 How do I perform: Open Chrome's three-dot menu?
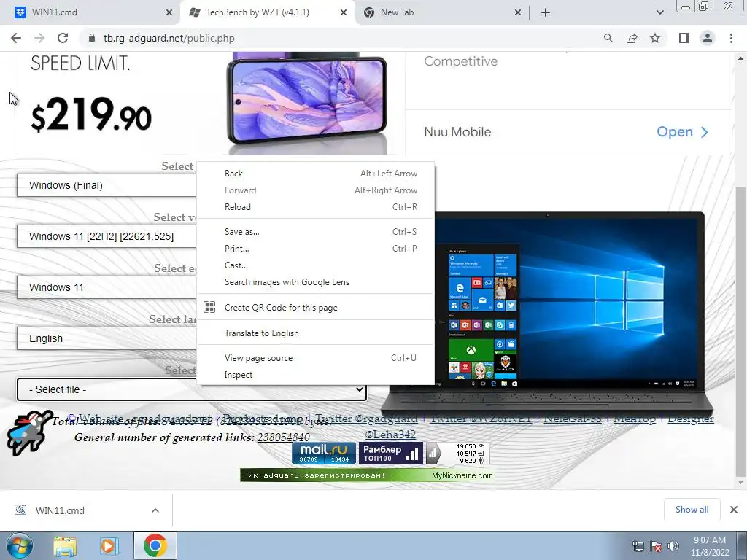(x=731, y=38)
